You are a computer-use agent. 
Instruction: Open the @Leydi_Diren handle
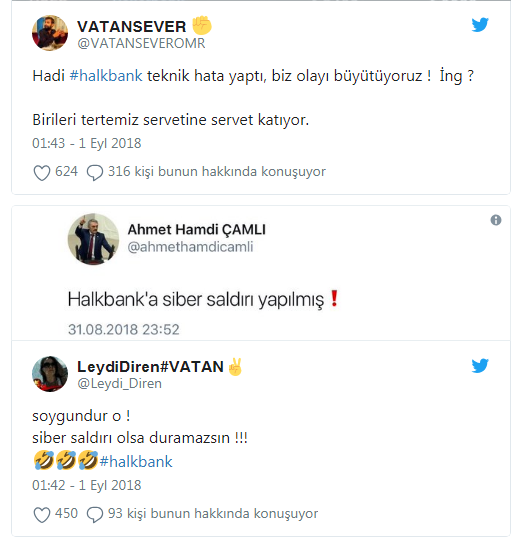click(119, 384)
